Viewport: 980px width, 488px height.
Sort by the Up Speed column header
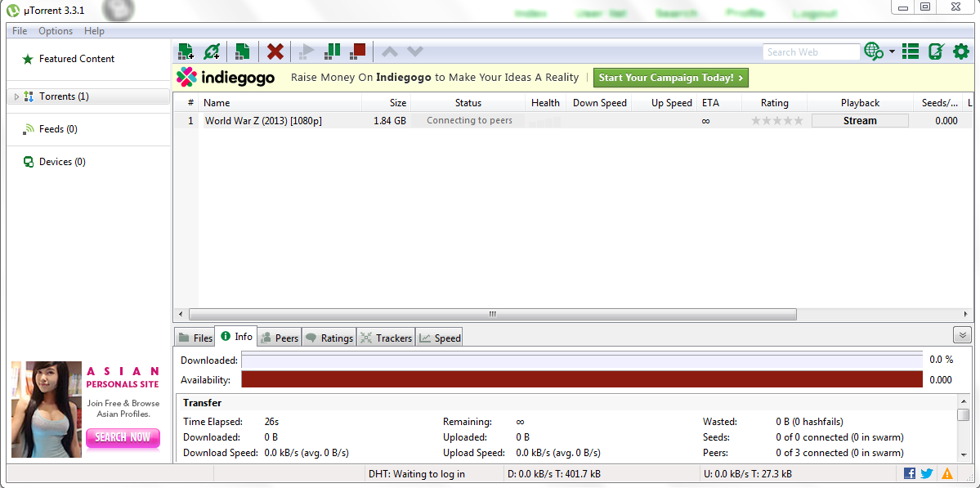665,103
